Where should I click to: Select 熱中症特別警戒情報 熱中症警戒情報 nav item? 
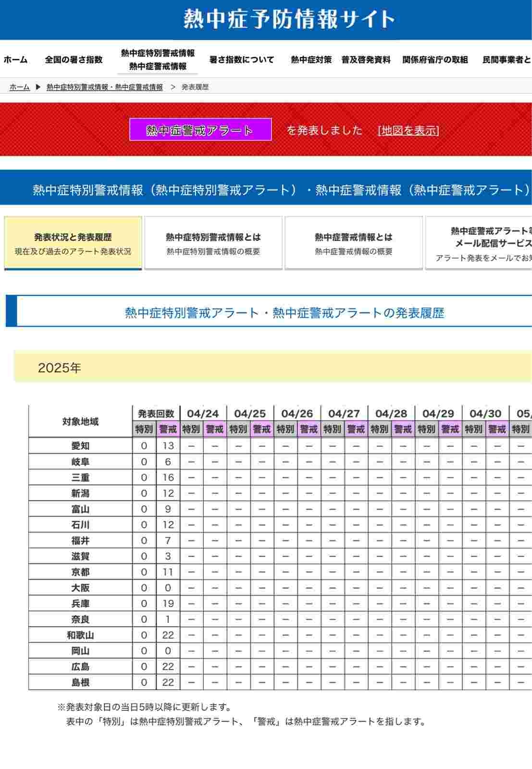158,60
